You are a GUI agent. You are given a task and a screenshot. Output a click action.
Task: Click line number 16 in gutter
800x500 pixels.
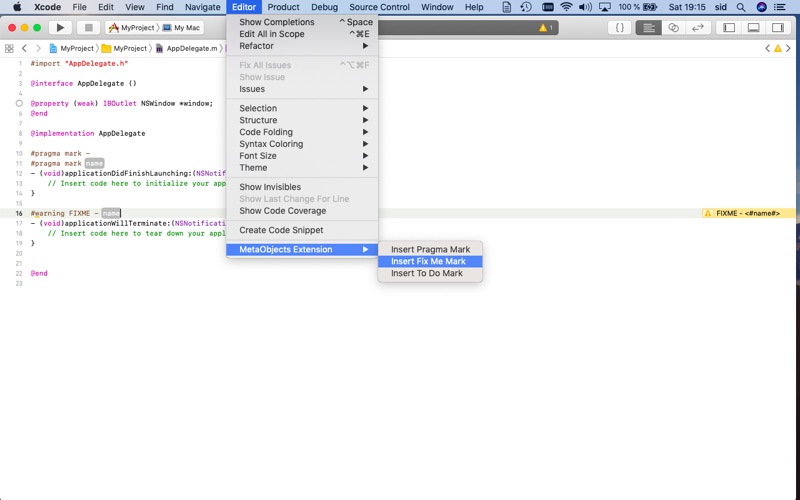(19, 213)
